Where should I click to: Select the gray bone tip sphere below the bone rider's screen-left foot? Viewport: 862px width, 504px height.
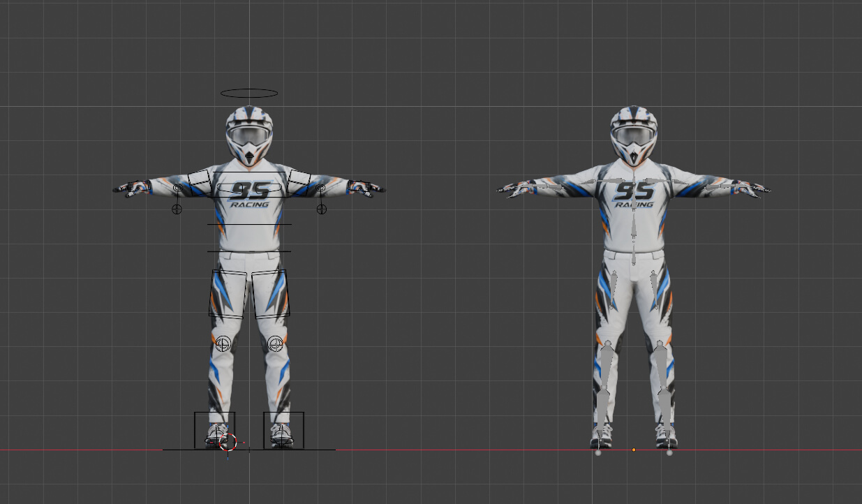point(598,453)
